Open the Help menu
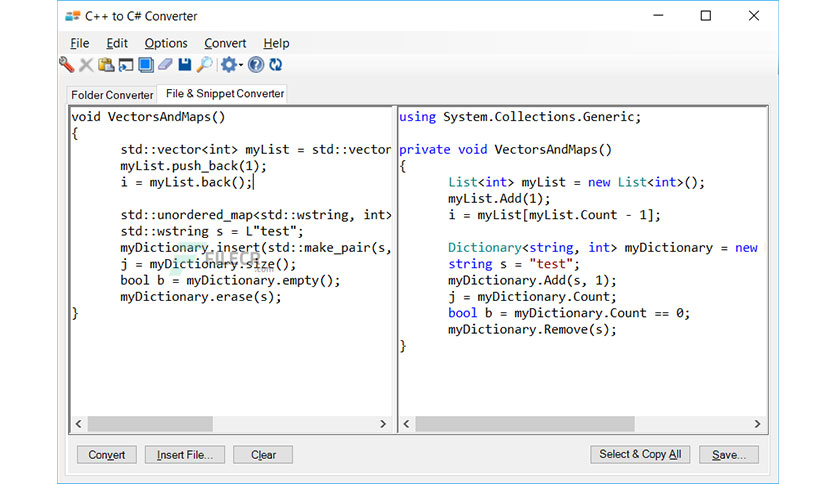The image size is (836, 484). pos(276,43)
